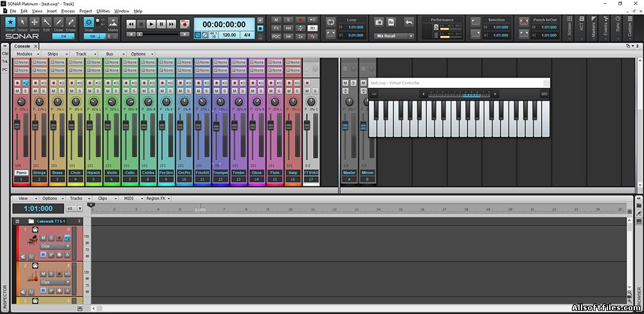Click the transport Record button
The height and width of the screenshot is (314, 644).
click(185, 25)
